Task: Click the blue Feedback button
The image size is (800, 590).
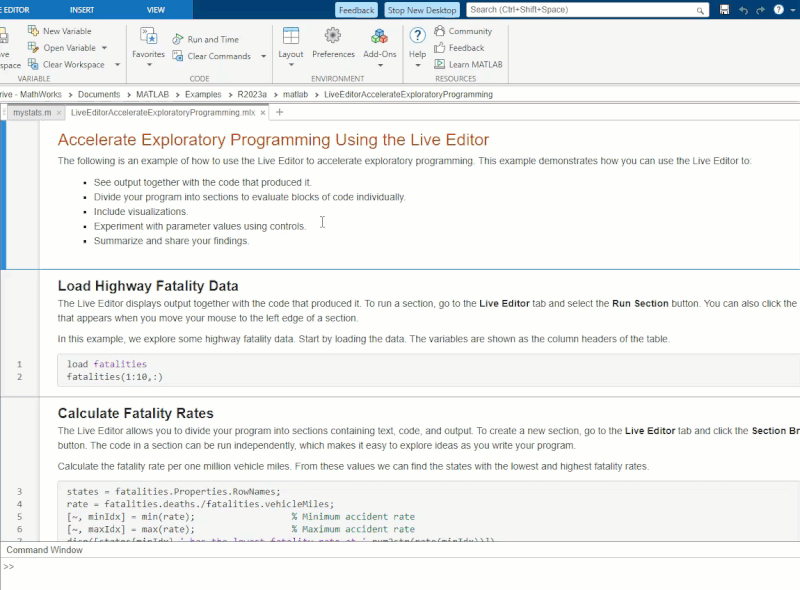Action: pos(356,10)
